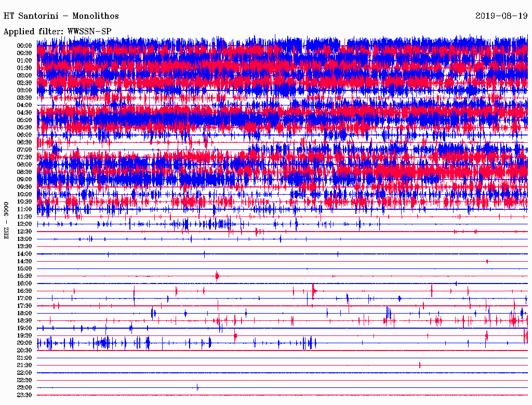Select the 13:30 time label
The image size is (532, 405).
pyautogui.click(x=24, y=247)
